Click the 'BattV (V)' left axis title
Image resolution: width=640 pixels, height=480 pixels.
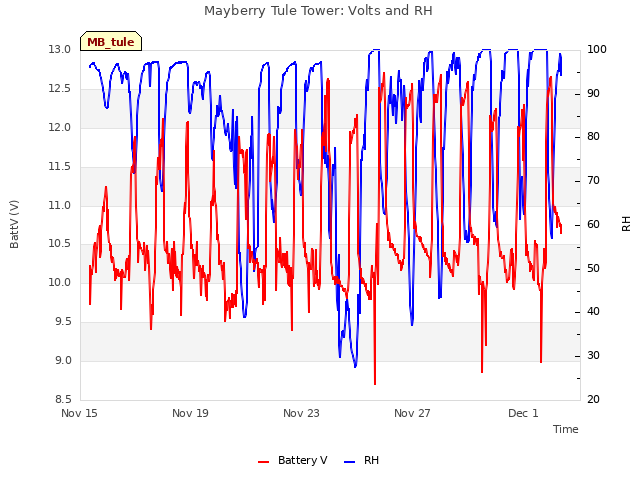pos(14,224)
